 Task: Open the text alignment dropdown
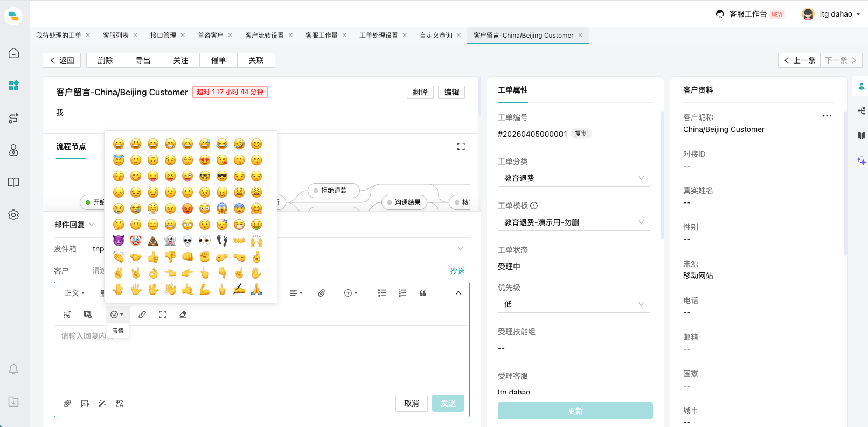pos(296,293)
